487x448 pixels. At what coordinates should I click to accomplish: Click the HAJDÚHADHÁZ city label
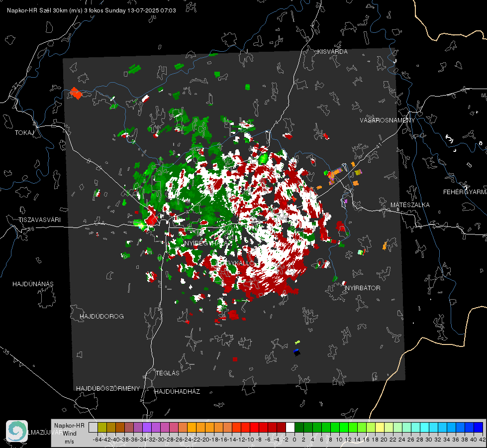(177, 392)
